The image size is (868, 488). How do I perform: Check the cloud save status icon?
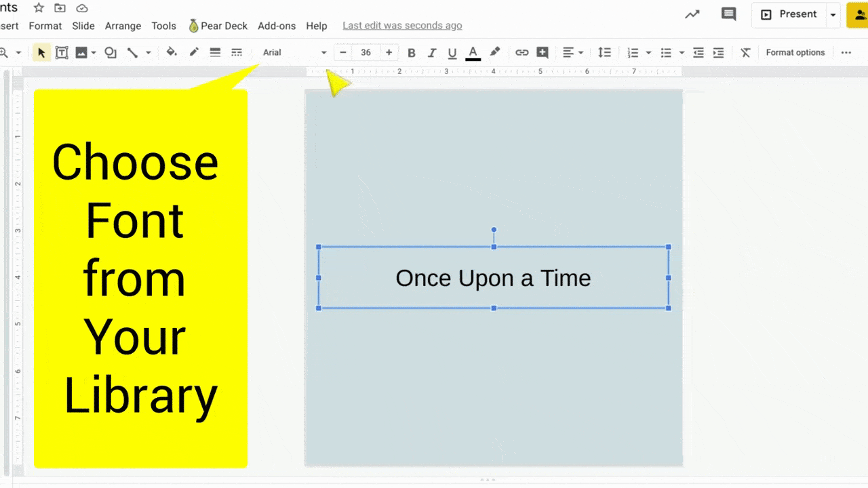click(82, 8)
